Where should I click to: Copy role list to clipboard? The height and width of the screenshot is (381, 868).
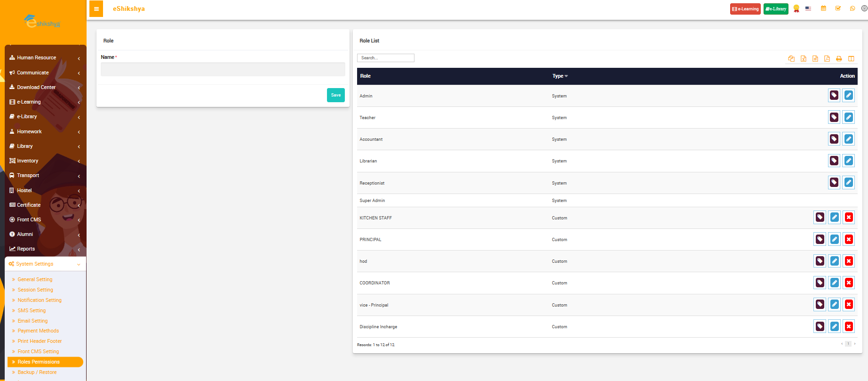[791, 59]
